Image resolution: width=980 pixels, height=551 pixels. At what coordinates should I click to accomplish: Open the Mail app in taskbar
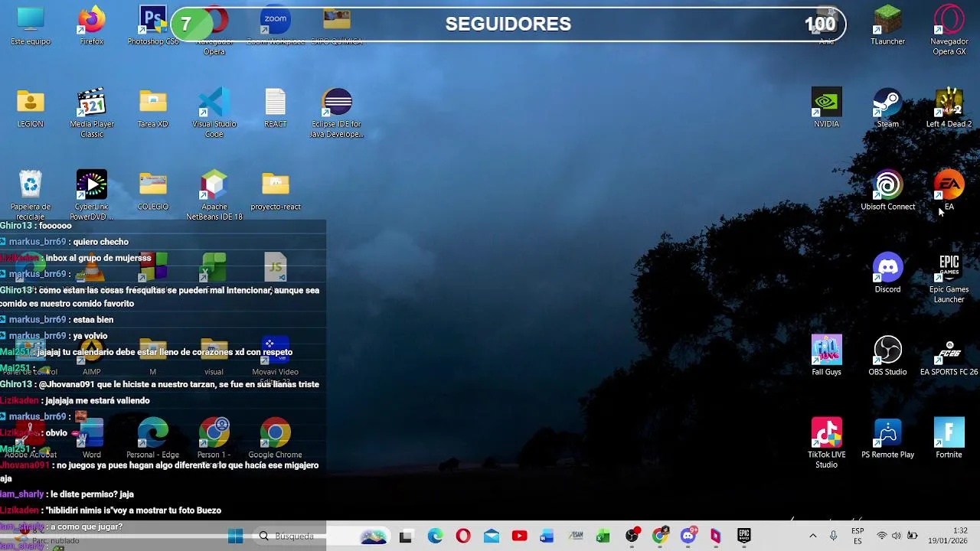[x=492, y=536]
